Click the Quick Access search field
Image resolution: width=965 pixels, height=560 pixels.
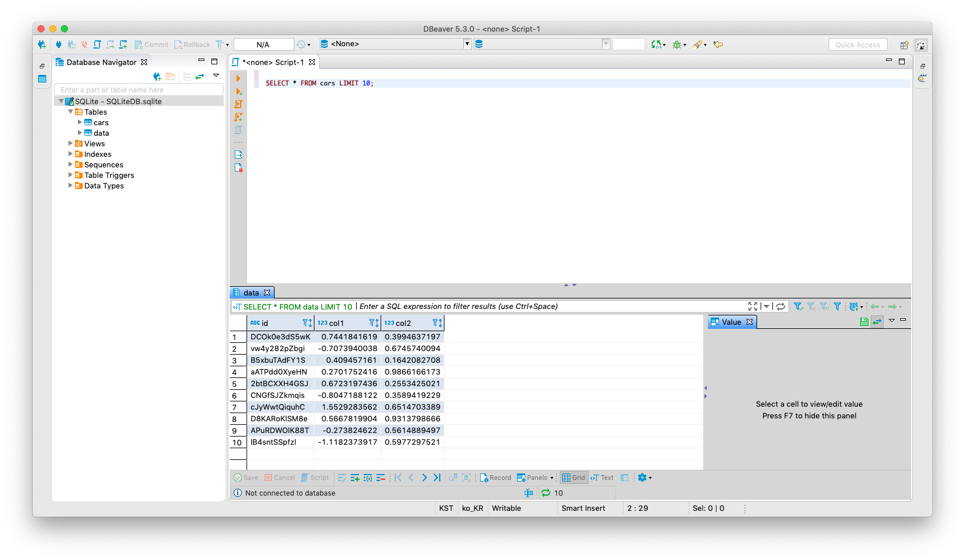pyautogui.click(x=858, y=44)
